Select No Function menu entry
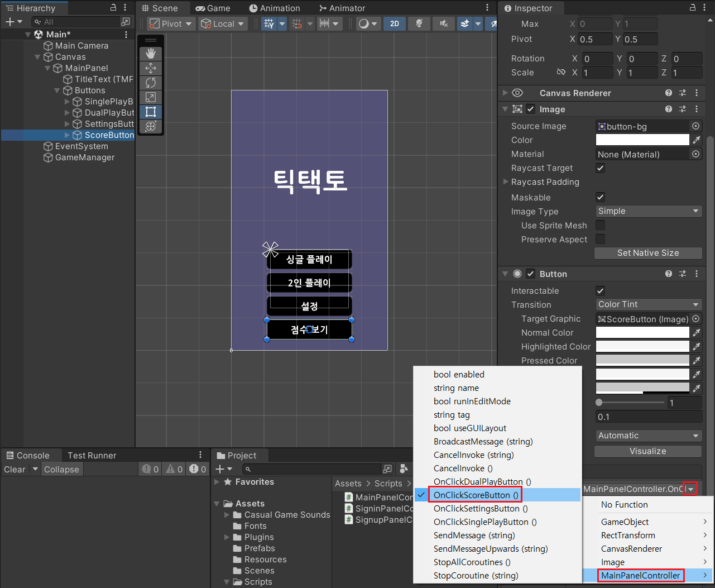This screenshot has width=715, height=588. (x=625, y=504)
